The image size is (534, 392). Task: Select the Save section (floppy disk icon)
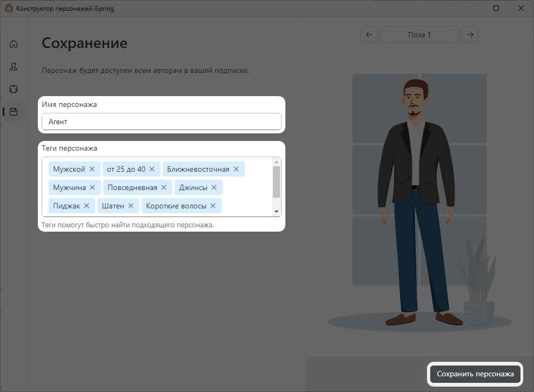click(x=13, y=112)
